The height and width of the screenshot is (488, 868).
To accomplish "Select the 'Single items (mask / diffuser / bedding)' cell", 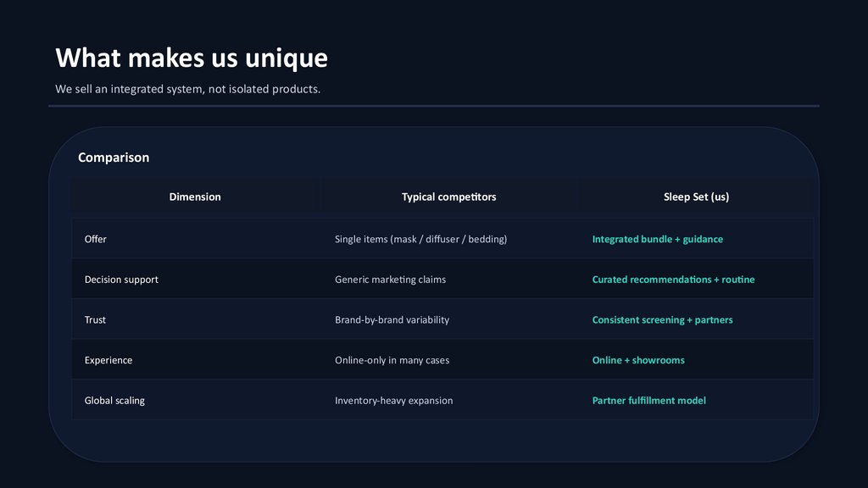I will click(420, 239).
